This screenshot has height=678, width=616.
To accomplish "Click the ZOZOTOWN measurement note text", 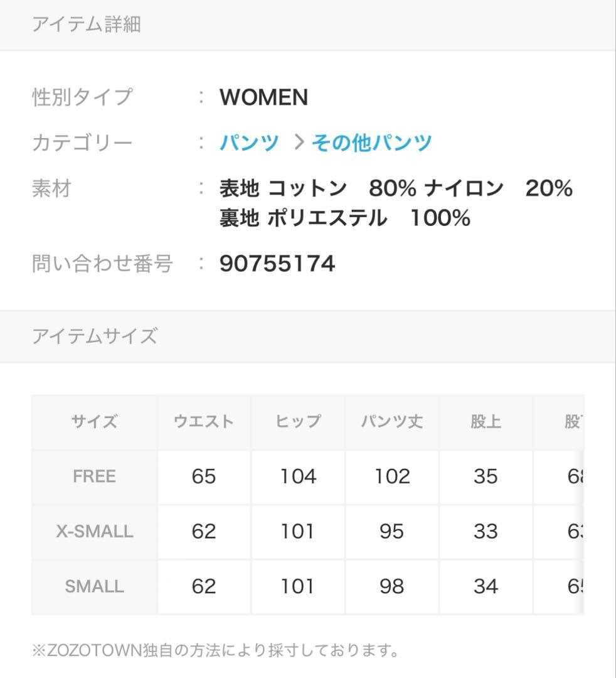I will click(x=215, y=650).
